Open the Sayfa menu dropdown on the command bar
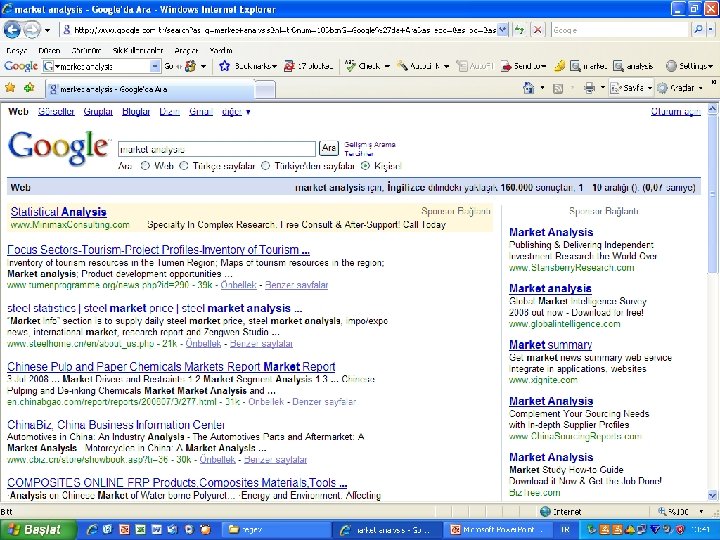 [x=650, y=88]
